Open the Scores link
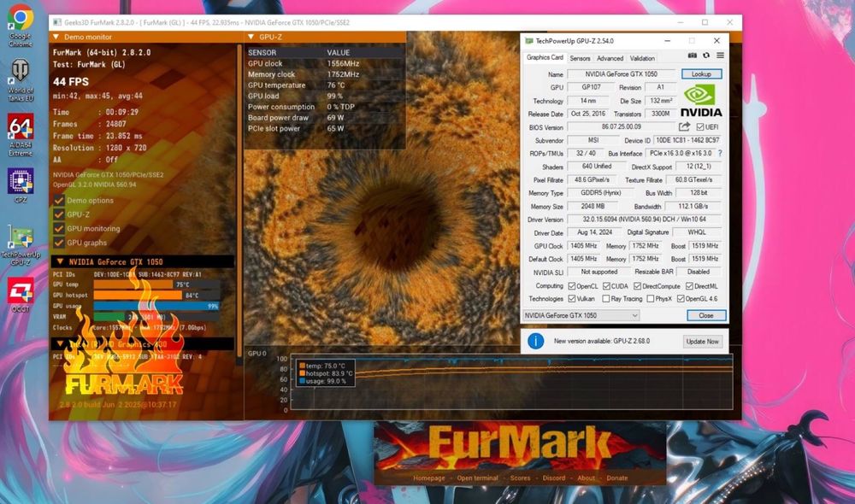Image resolution: width=855 pixels, height=504 pixels. click(520, 478)
